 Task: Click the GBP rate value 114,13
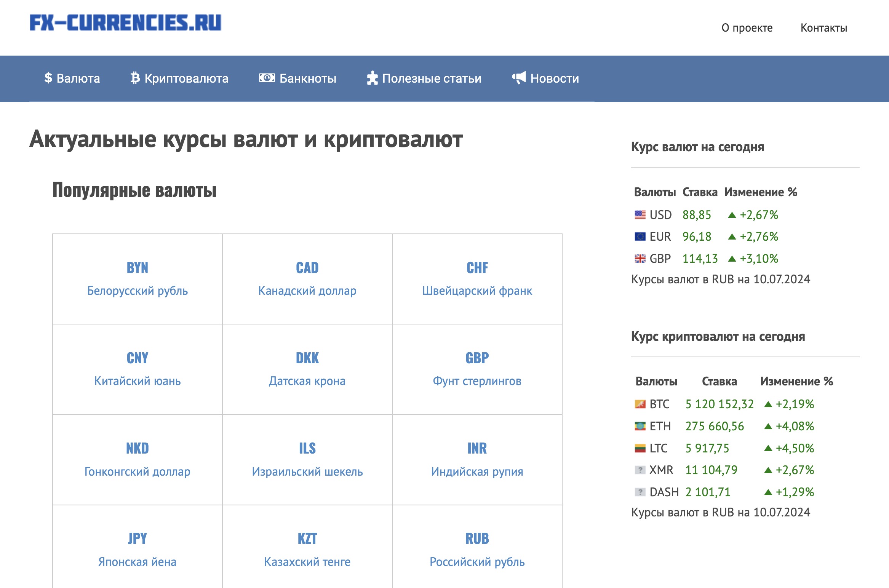pos(700,259)
